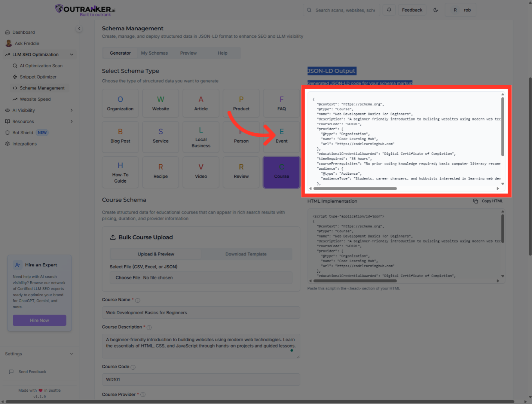The image size is (532, 404).
Task: Expand the Resources submenu arrow
Action: (71, 122)
